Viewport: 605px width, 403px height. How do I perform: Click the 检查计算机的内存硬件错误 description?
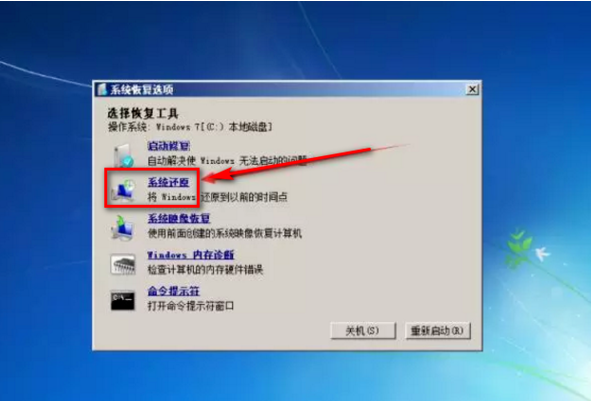205,269
